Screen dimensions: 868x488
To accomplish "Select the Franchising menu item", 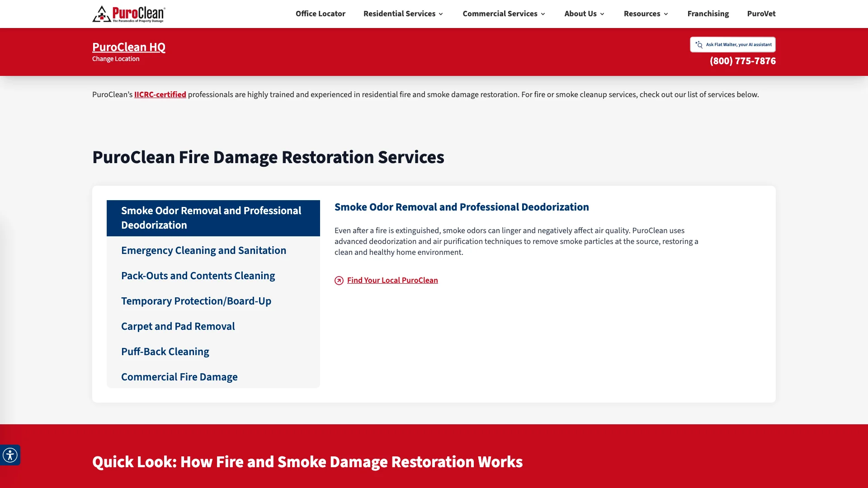I will pyautogui.click(x=708, y=14).
